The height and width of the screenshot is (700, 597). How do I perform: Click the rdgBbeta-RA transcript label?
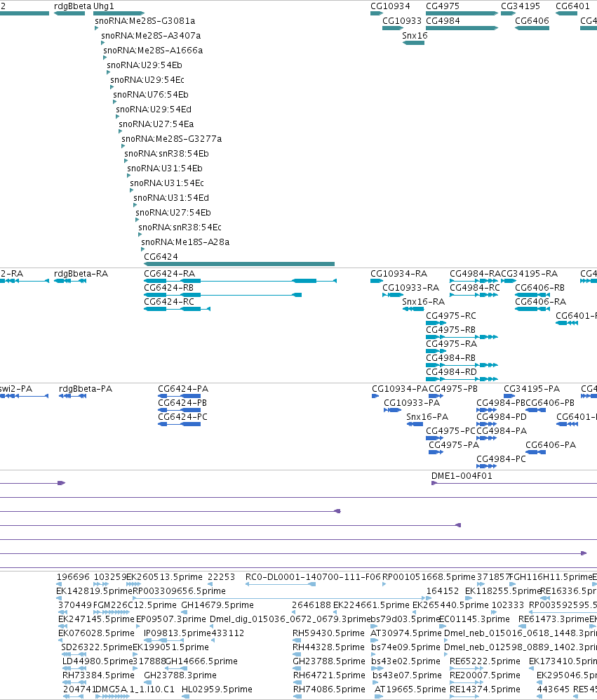81,274
